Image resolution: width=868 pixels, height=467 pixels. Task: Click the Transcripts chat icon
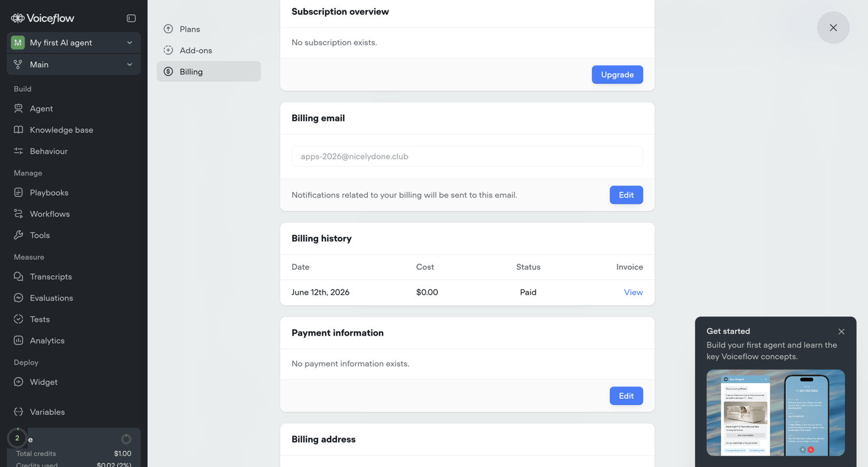pyautogui.click(x=18, y=277)
